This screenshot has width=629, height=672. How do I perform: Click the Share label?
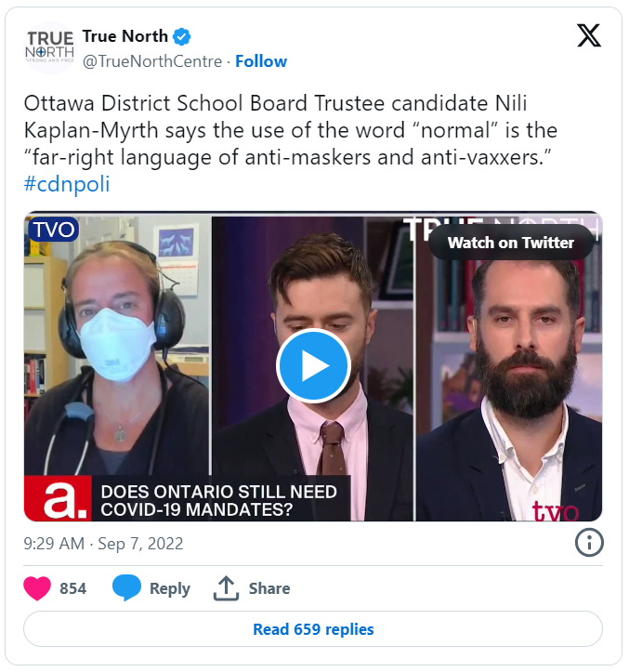[269, 588]
